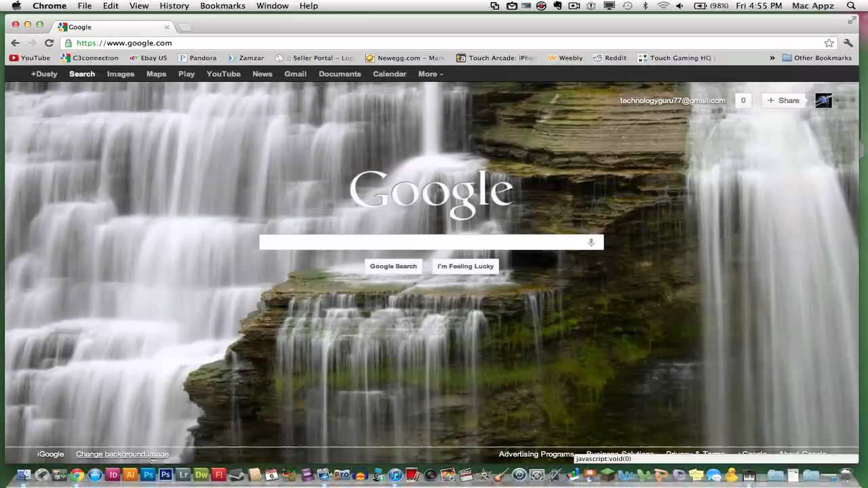Click the Advertising Programs link
The width and height of the screenshot is (868, 488).
point(536,454)
